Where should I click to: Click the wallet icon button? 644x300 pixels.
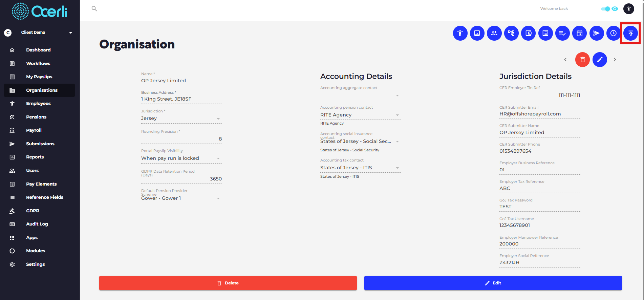[x=529, y=33]
